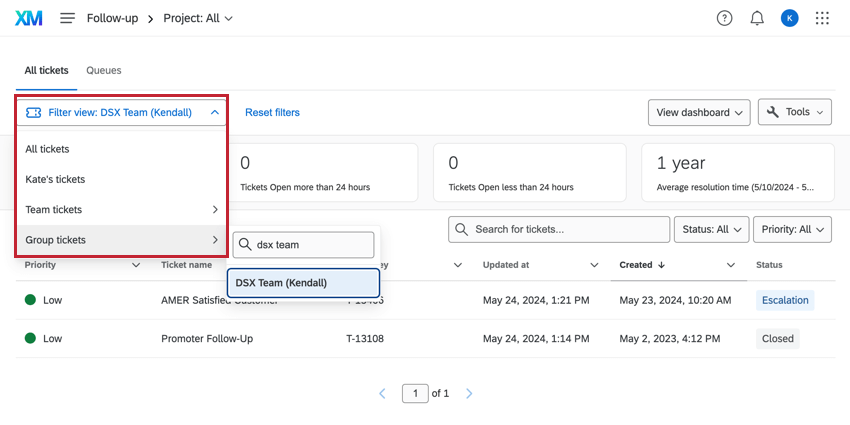Go to the previous page arrow

pyautogui.click(x=382, y=394)
